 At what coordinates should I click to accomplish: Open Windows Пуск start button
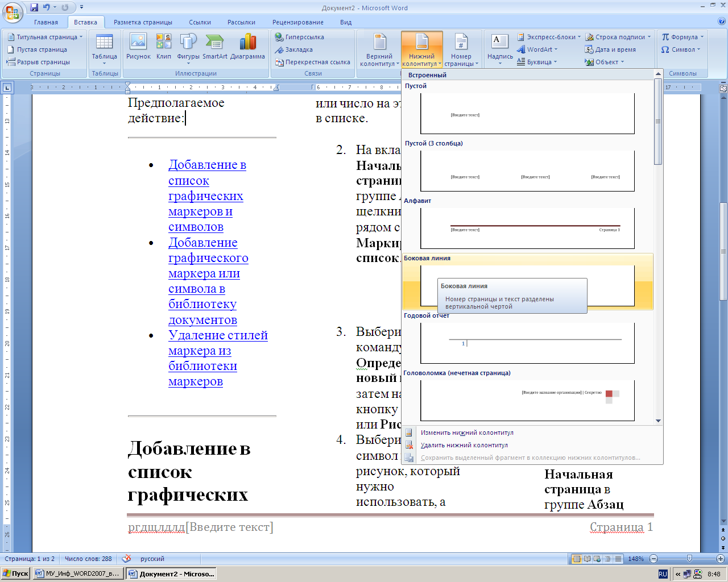pos(16,573)
